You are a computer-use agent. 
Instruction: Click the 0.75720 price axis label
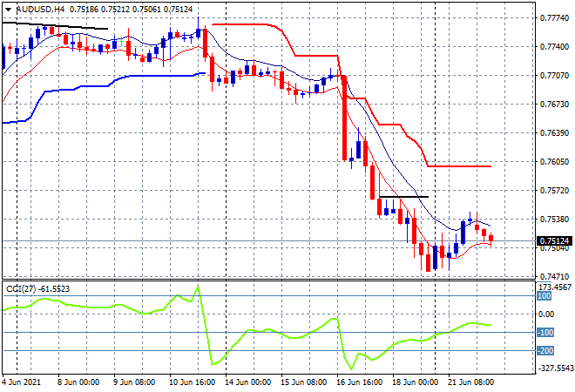coord(554,190)
